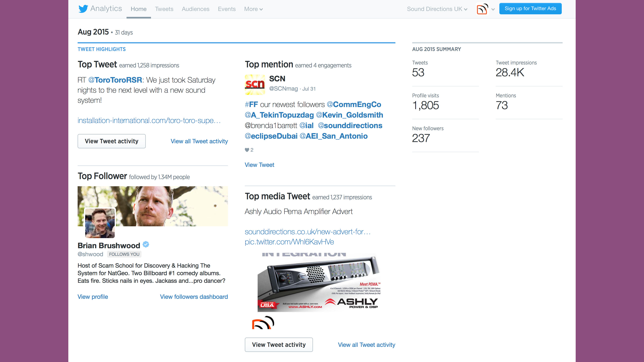Click View all Tweet activity under Top Tweet
This screenshot has width=644, height=362.
click(x=199, y=141)
